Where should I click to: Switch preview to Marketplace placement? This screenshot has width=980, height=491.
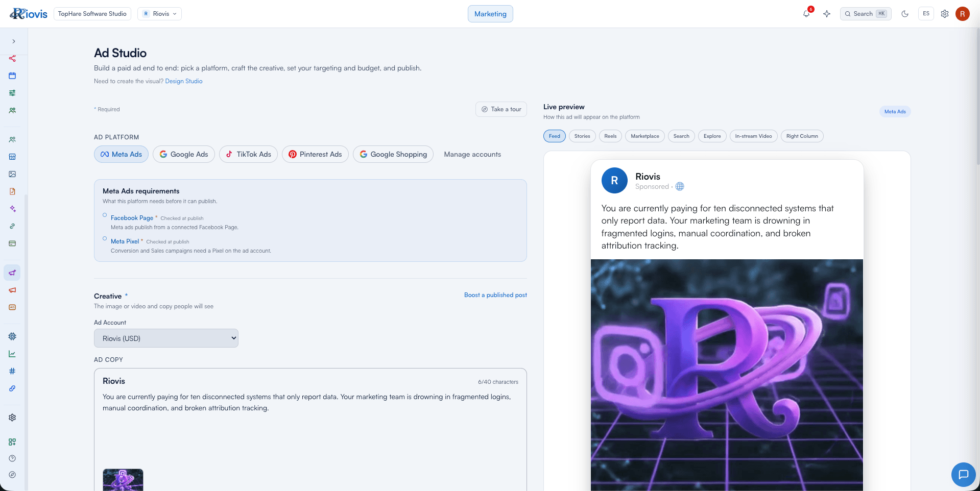click(x=645, y=136)
